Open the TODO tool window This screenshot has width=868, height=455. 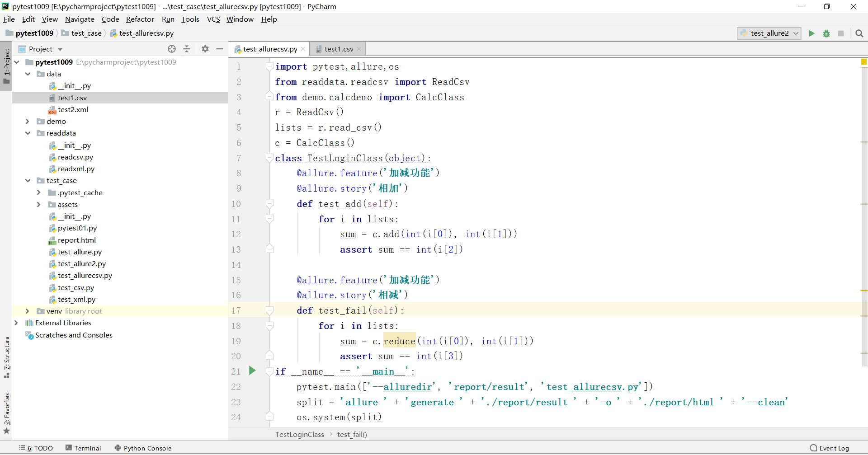pyautogui.click(x=36, y=448)
